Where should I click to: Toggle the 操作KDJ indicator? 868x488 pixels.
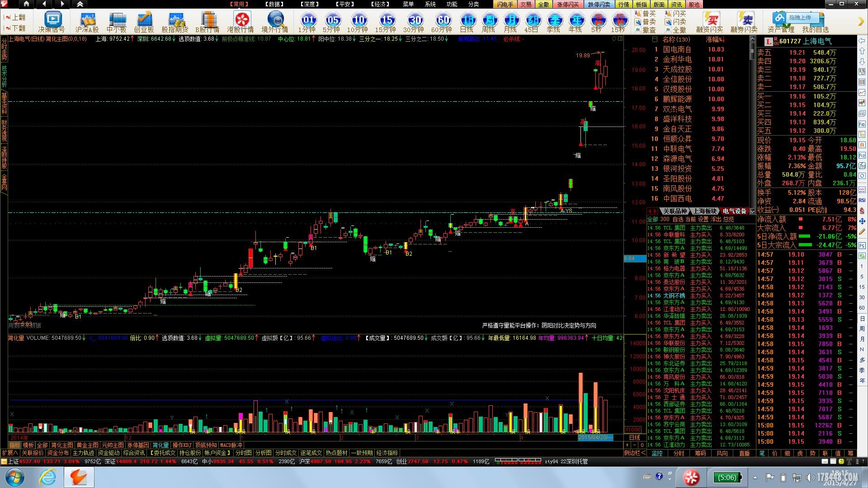click(182, 445)
